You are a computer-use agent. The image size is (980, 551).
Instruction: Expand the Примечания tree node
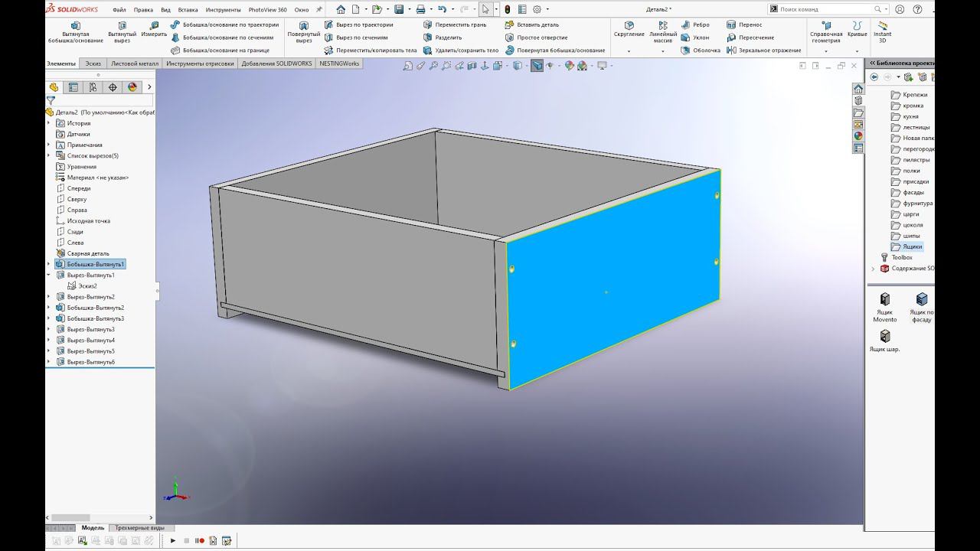pos(49,145)
